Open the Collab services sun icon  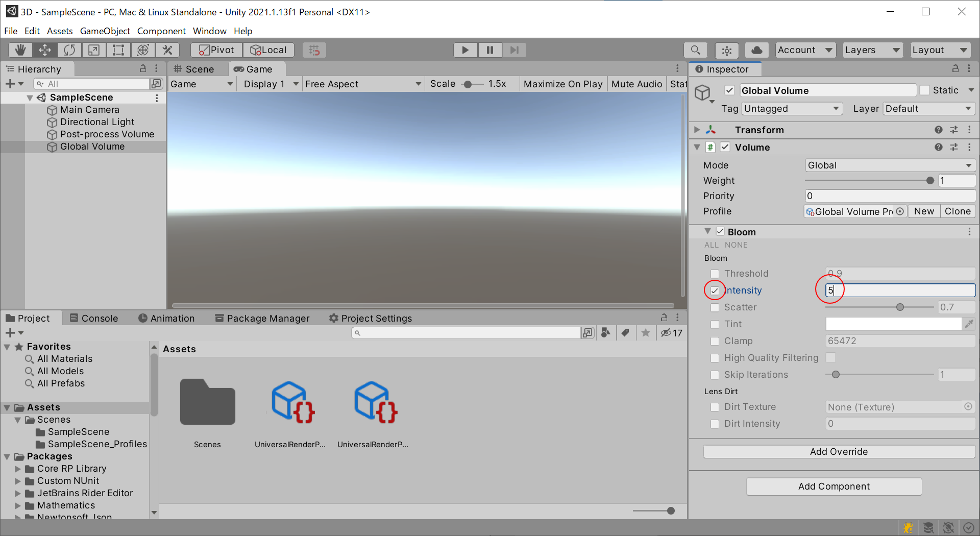[727, 50]
